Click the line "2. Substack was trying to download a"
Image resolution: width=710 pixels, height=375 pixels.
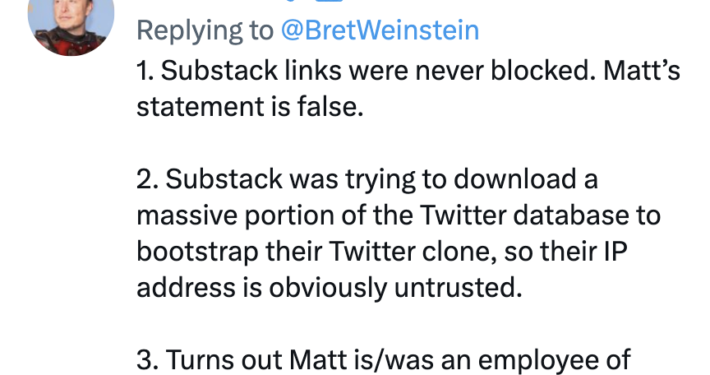tap(367, 179)
